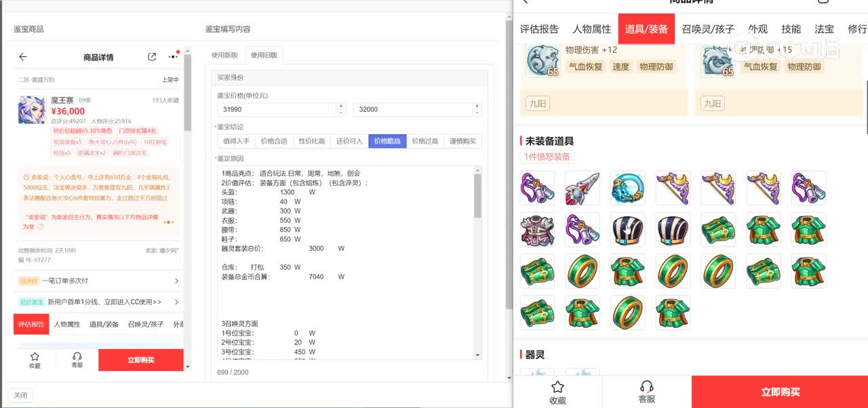Open the level 65 item with 物理伤害 +12
The image size is (868, 408).
pos(543,61)
